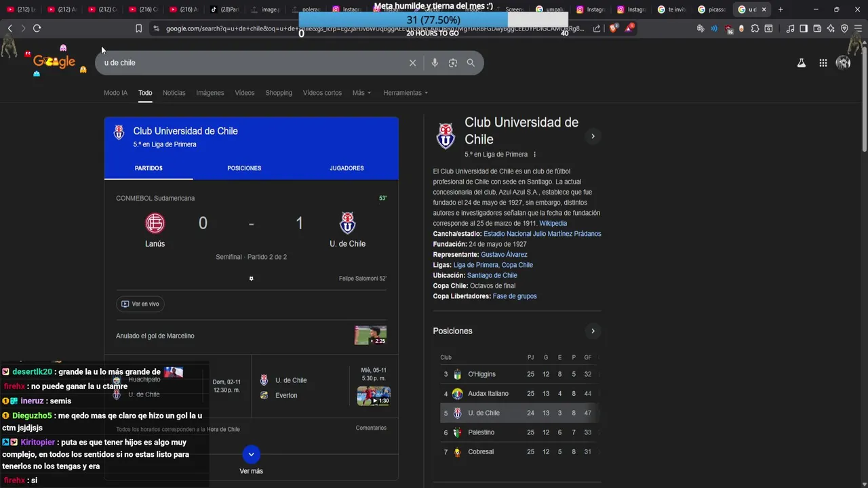Open the extensions puzzle icon

(x=755, y=28)
